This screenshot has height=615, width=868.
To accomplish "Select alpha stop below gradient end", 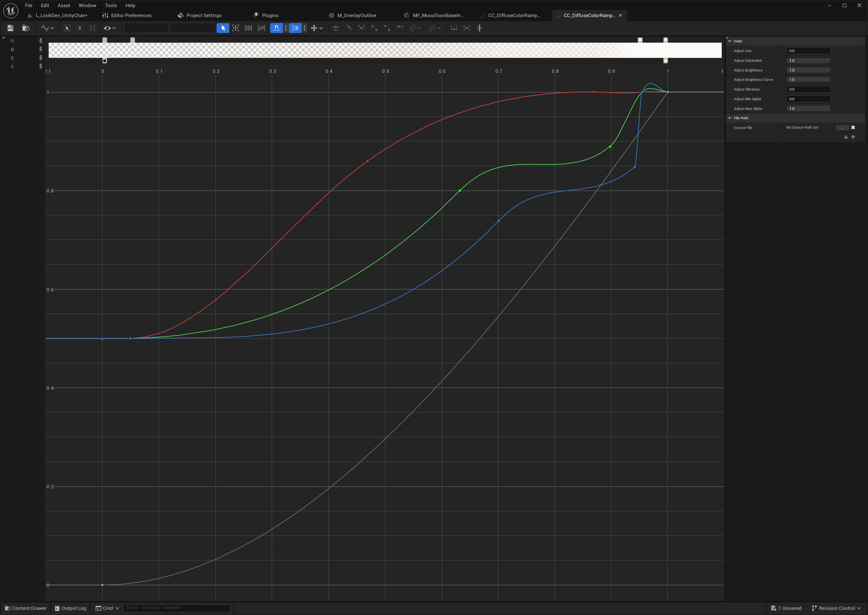I will tap(665, 61).
